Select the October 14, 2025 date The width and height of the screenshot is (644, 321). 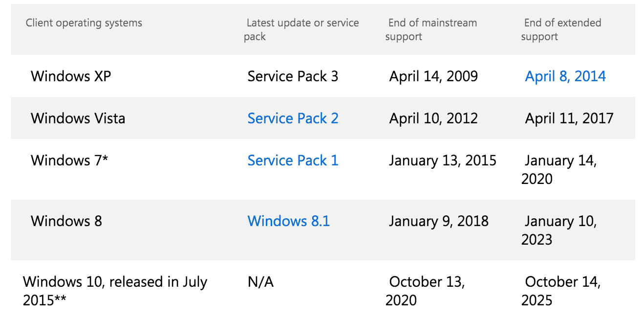[x=561, y=291]
